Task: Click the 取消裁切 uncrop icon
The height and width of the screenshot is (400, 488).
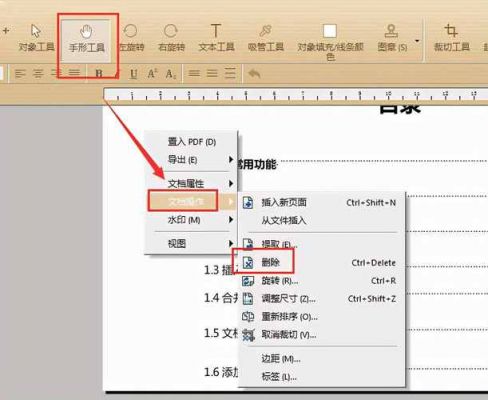Action: (x=248, y=335)
